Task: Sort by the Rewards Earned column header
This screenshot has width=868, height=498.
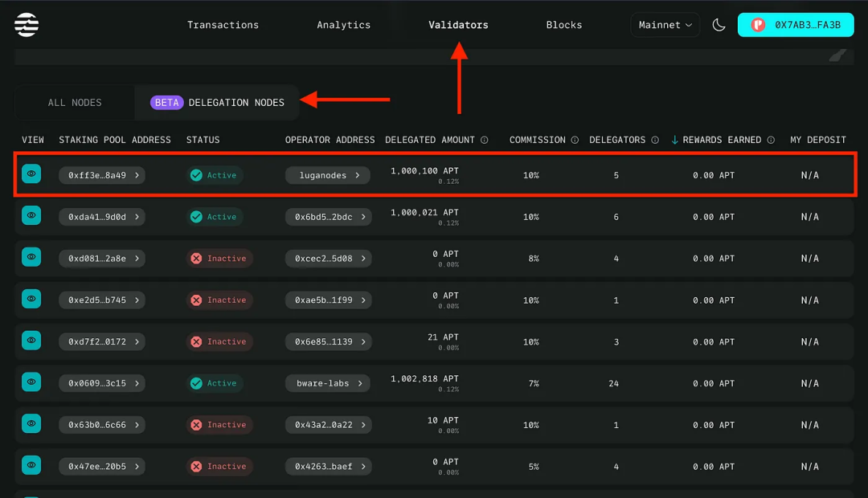Action: pos(721,140)
